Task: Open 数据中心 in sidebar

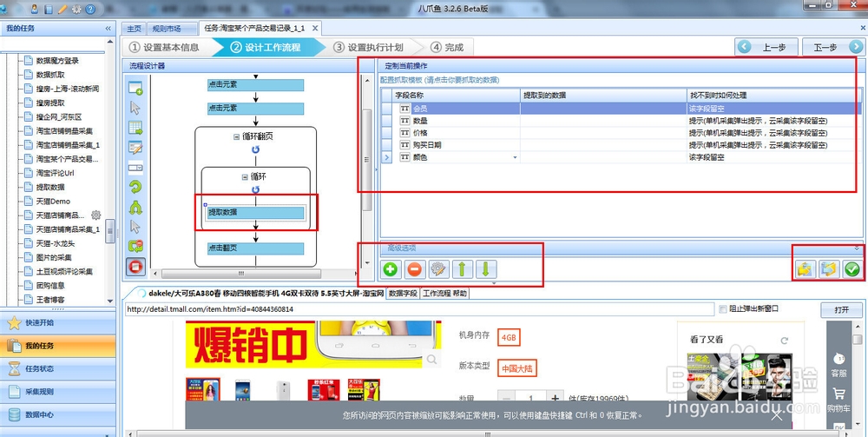Action: 57,414
